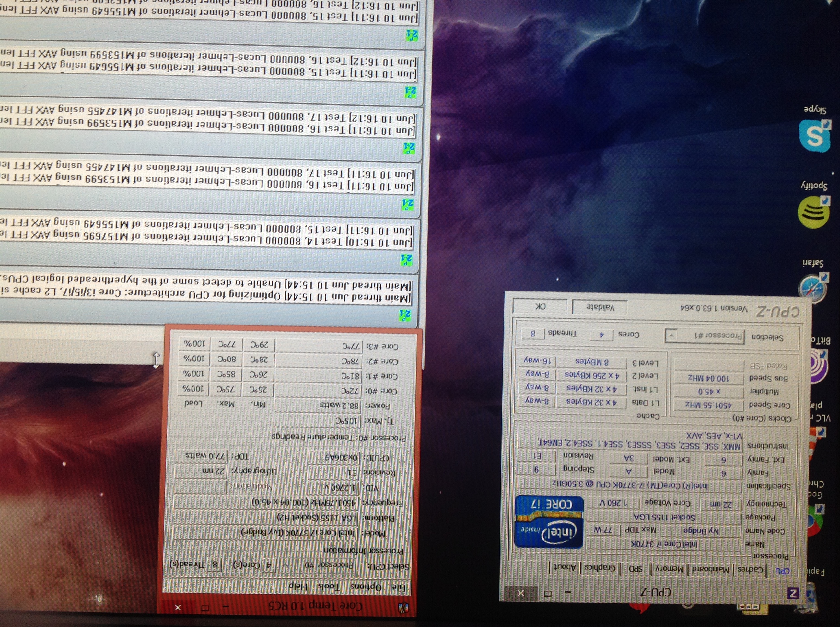This screenshot has height=627, width=840.
Task: Click the Specification i7-3770K CPU @ 3.50GHz field
Action: tap(630, 485)
